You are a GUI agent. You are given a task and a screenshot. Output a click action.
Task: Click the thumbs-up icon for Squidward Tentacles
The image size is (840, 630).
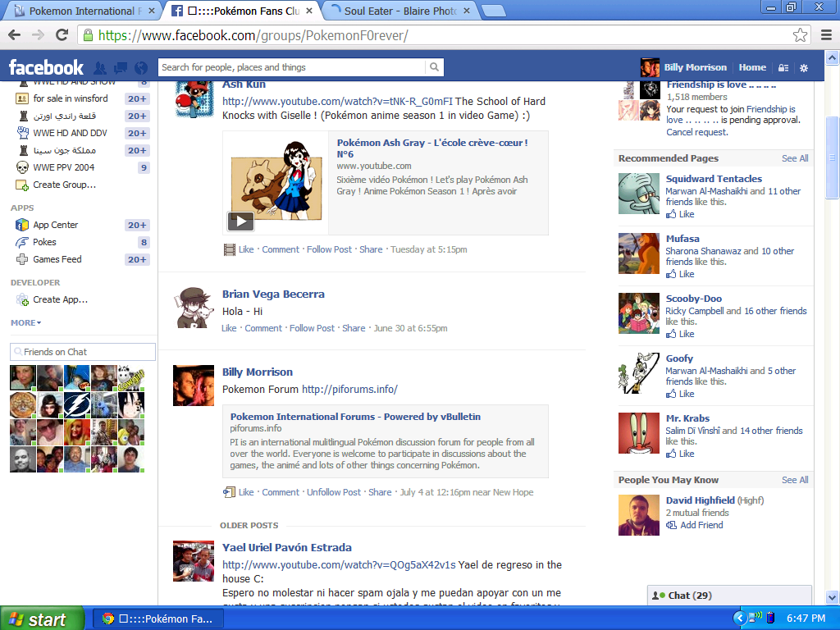671,214
